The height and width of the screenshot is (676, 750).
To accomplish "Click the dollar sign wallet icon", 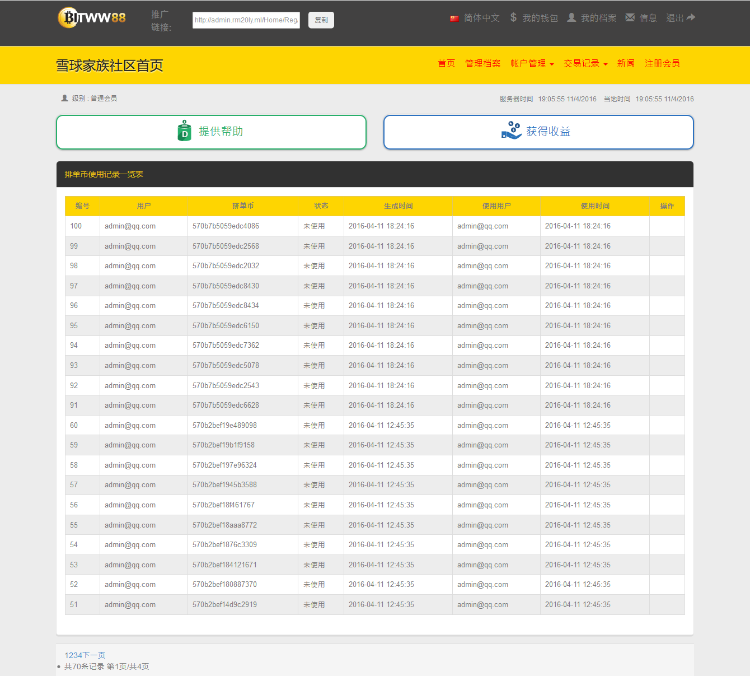I will tap(513, 18).
